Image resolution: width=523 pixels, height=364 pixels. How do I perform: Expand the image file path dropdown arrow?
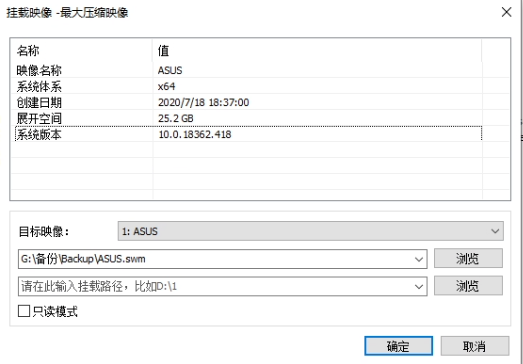tap(419, 259)
